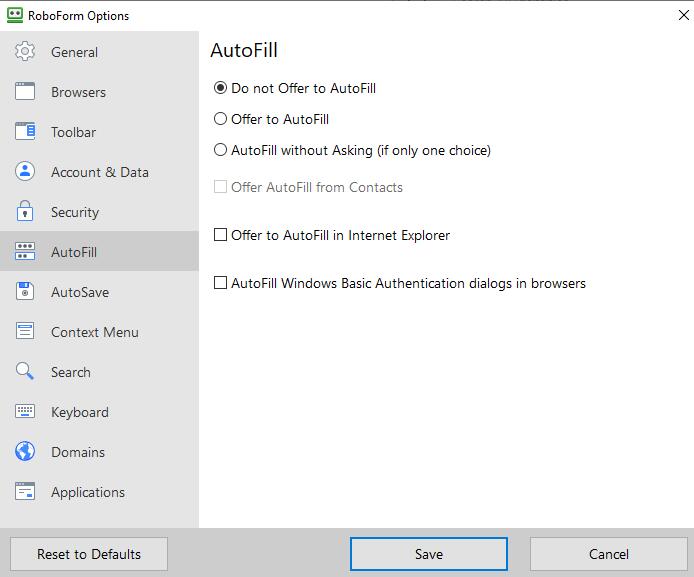This screenshot has width=694, height=577.
Task: Open the Context Menu settings page
Action: pos(94,332)
